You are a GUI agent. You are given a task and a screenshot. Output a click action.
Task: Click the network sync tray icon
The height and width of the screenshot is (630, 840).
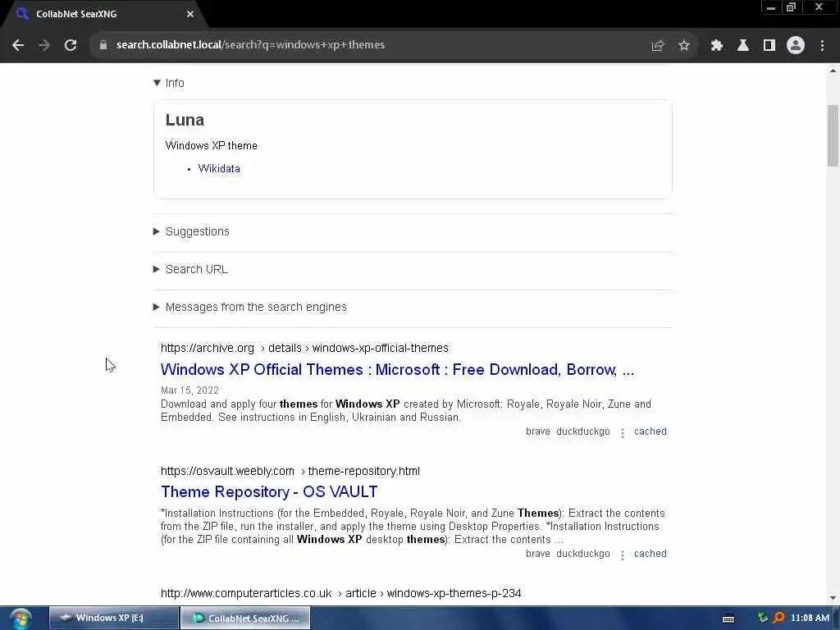tap(763, 618)
